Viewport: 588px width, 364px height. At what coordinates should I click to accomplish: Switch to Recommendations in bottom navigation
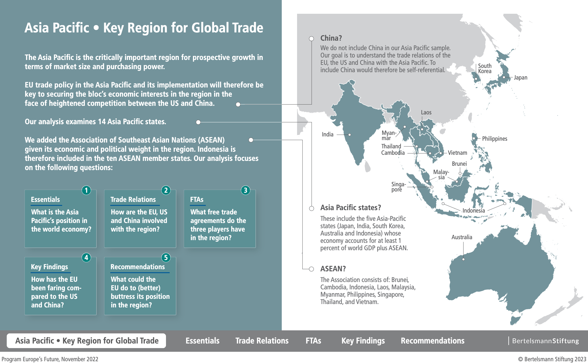click(x=432, y=341)
